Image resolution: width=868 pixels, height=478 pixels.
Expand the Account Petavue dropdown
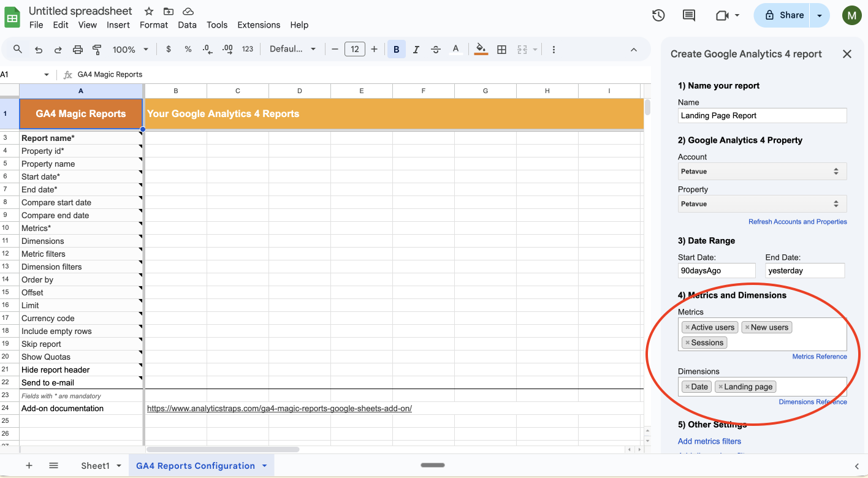tap(762, 172)
